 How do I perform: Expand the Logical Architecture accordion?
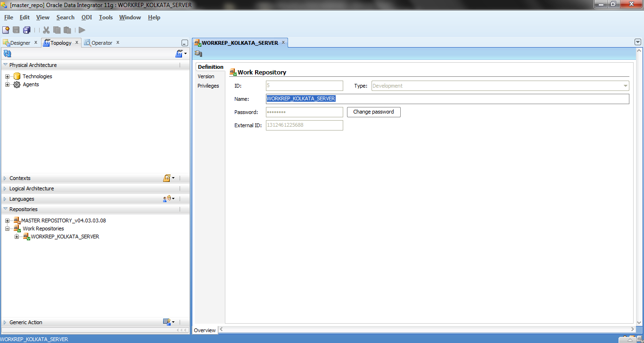click(5, 188)
